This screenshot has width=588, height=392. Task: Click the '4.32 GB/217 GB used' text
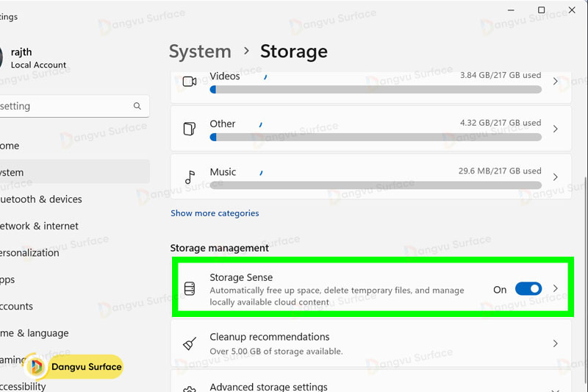pos(501,123)
